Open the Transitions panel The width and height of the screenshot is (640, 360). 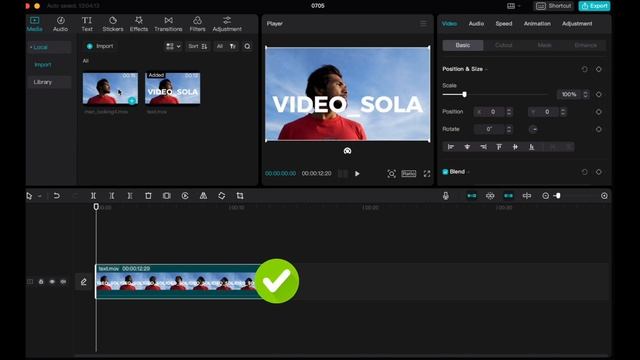point(168,24)
